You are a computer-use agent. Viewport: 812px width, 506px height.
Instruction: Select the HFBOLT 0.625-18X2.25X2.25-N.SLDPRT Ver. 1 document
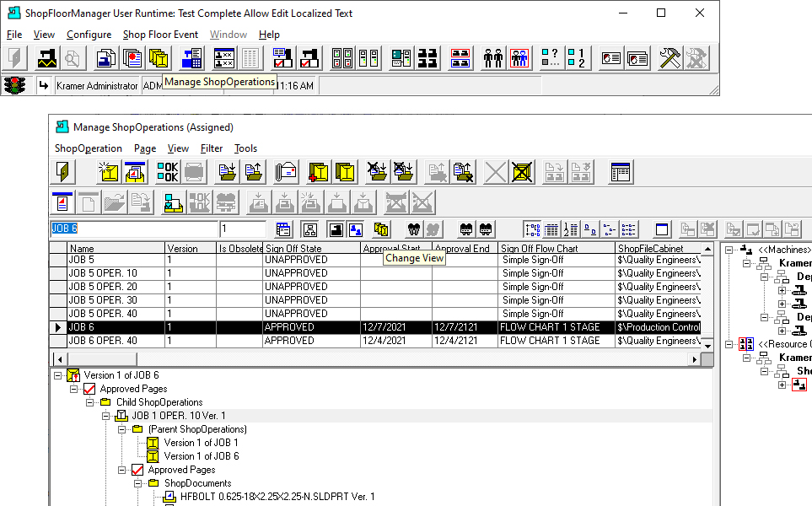click(277, 497)
